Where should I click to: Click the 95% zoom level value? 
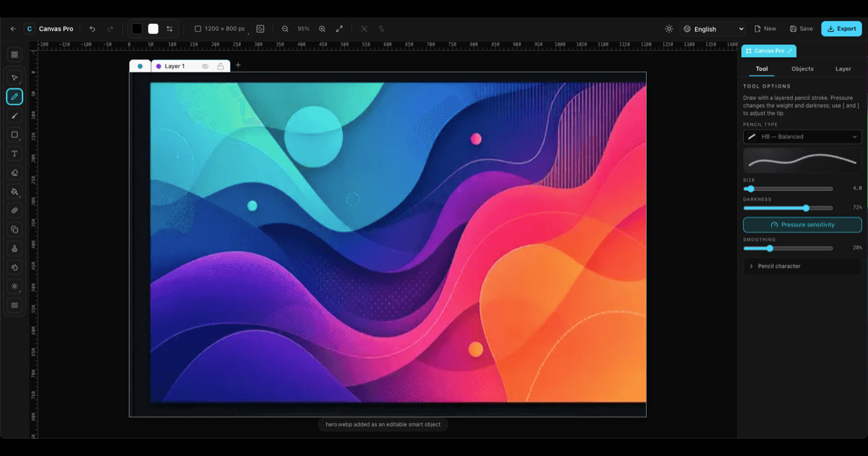click(x=303, y=29)
